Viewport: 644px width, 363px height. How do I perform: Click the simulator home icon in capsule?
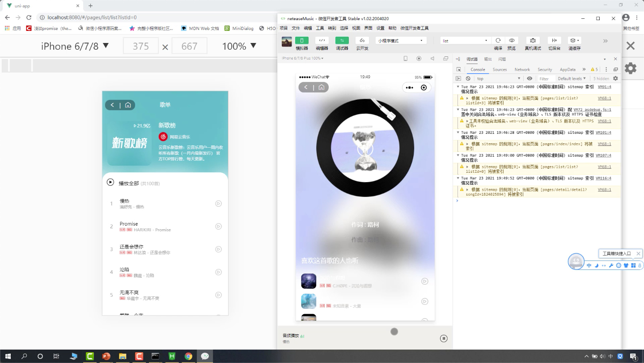click(x=321, y=87)
